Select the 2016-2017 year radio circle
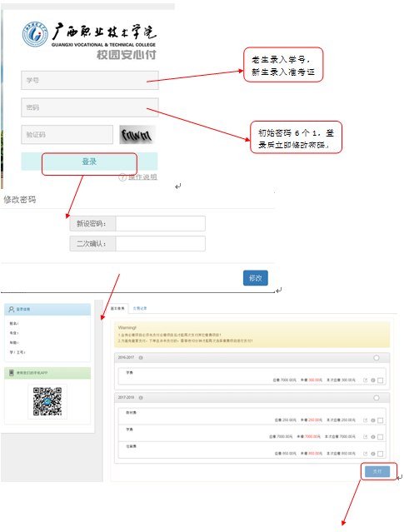The height and width of the screenshot is (532, 404). (377, 358)
